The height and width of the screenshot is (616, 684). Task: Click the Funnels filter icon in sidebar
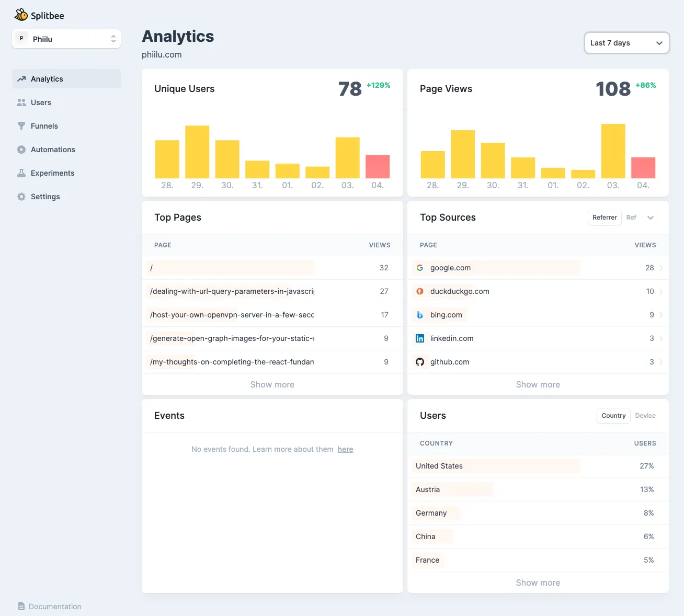[21, 126]
